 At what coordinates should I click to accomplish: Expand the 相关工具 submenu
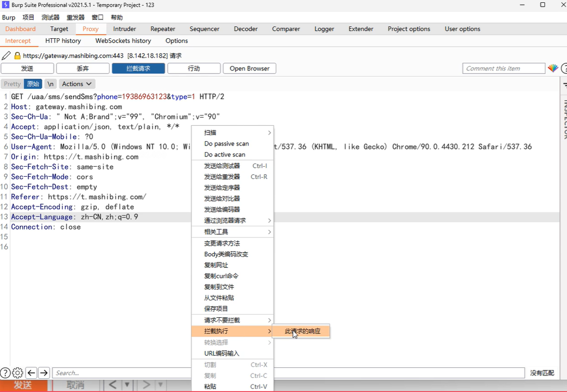click(232, 232)
